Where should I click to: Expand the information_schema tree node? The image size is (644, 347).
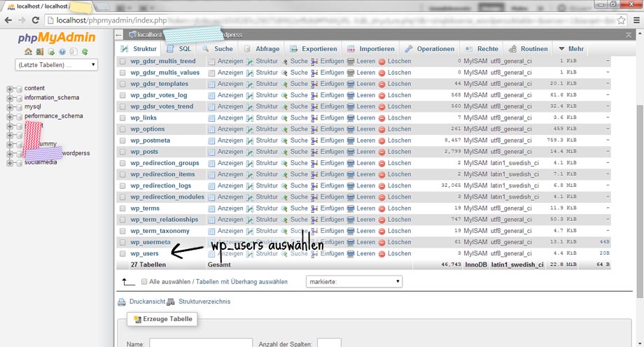[9, 98]
